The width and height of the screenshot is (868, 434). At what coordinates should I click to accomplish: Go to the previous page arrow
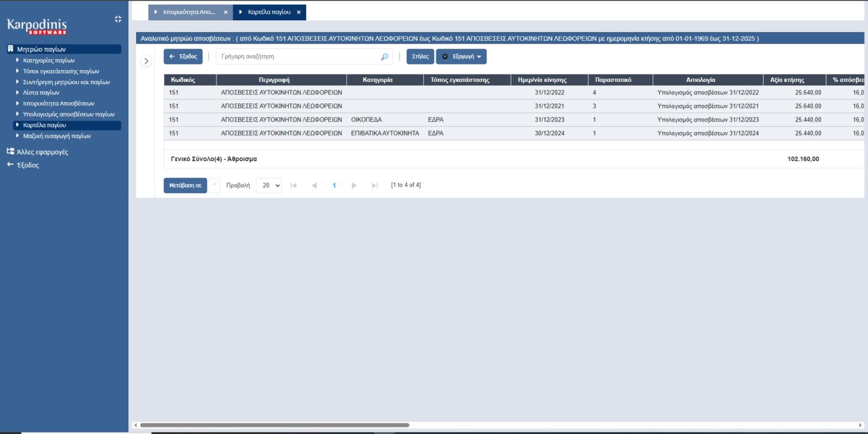314,185
